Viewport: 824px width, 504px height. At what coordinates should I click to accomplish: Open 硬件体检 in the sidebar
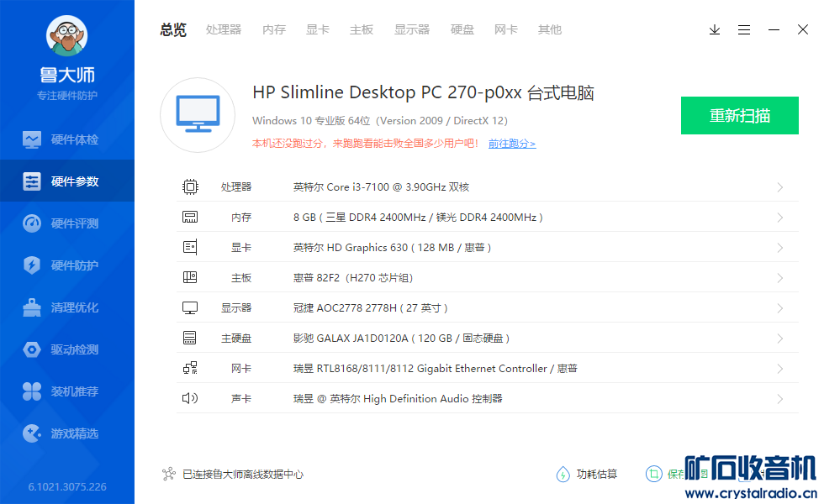(x=67, y=139)
